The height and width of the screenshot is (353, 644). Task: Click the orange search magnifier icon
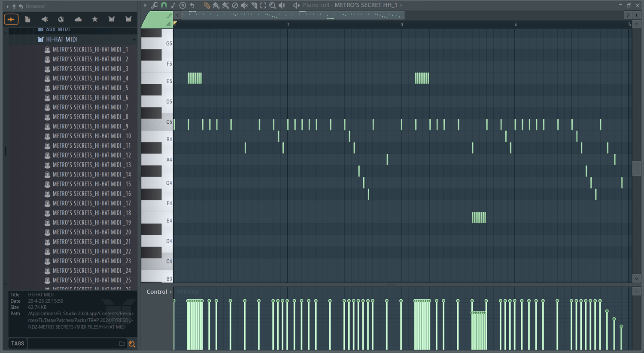tap(132, 344)
